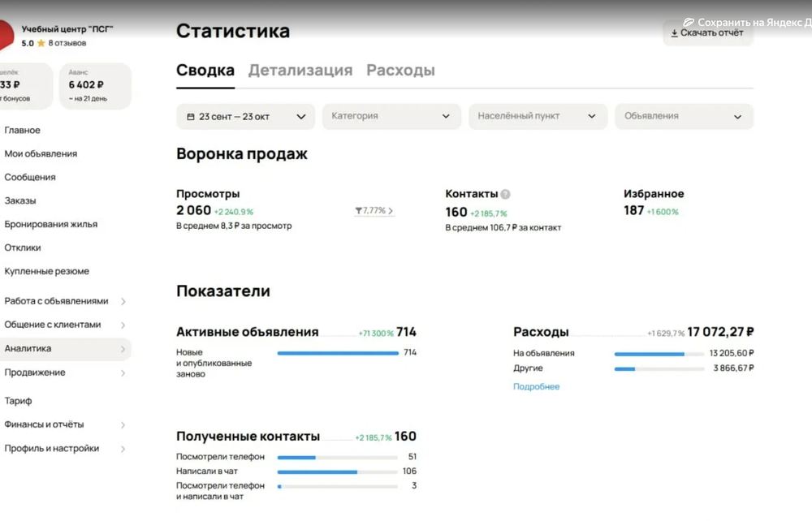812x521 pixels.
Task: Open the Объявления filter dropdown
Action: (x=684, y=116)
